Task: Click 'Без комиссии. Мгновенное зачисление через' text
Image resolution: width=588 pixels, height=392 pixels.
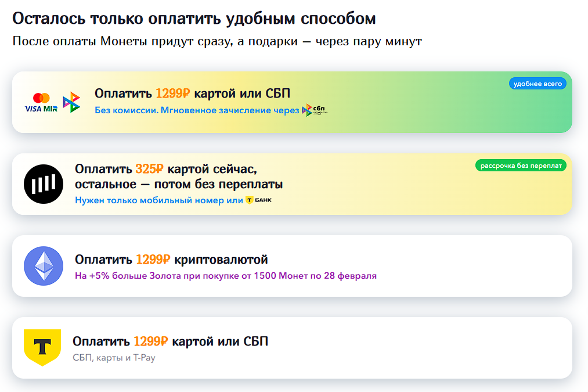Action: pyautogui.click(x=197, y=110)
